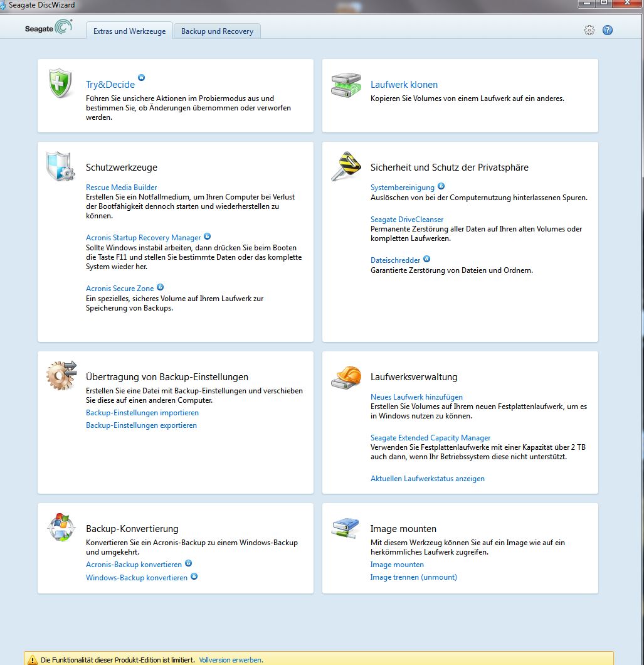644x665 pixels.
Task: Click the Schutzwerkzeuge shield with gear icon
Action: (x=60, y=166)
